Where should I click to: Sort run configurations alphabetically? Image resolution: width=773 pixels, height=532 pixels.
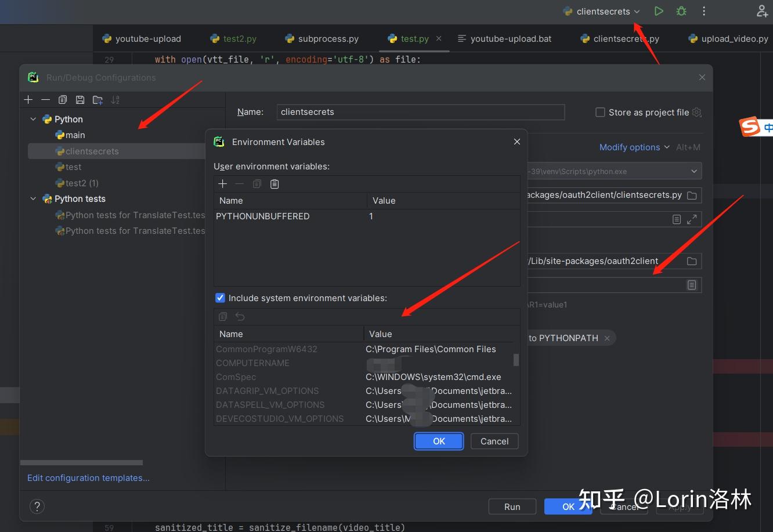(x=115, y=100)
